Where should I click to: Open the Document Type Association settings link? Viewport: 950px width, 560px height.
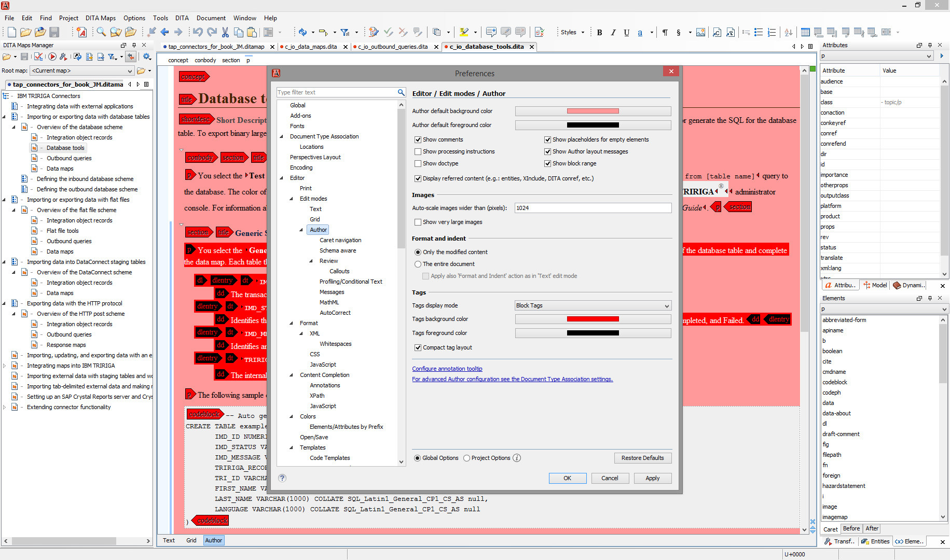512,379
